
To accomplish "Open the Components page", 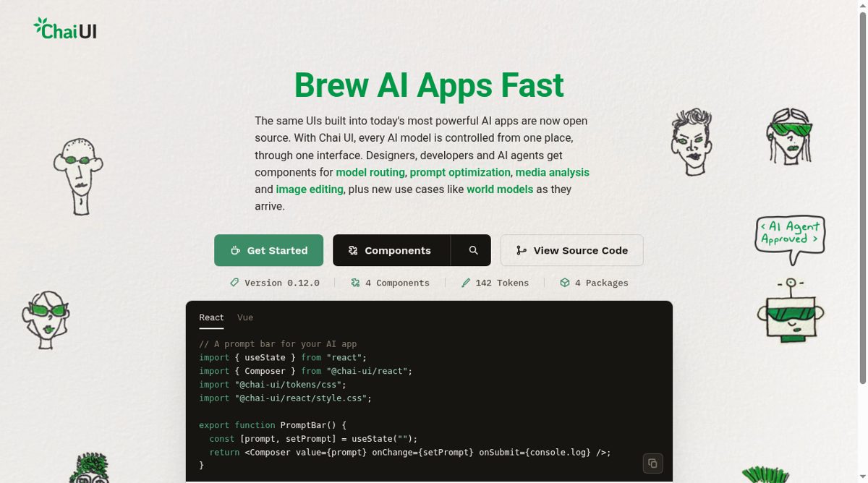I will click(391, 250).
